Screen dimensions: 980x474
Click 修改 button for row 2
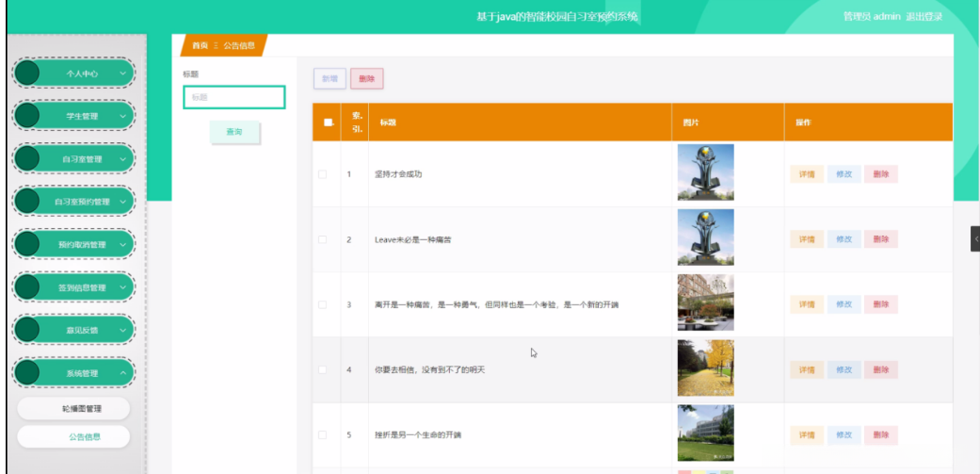click(843, 239)
